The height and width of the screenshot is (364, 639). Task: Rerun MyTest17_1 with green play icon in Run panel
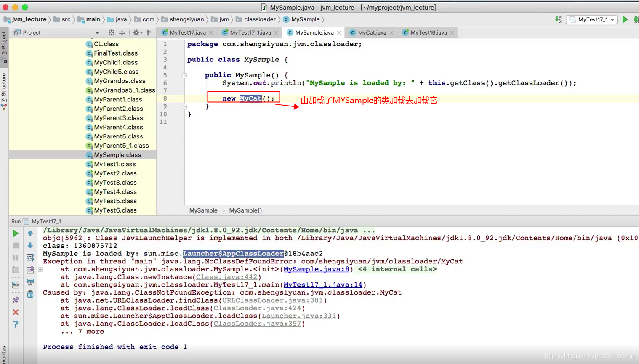(16, 233)
